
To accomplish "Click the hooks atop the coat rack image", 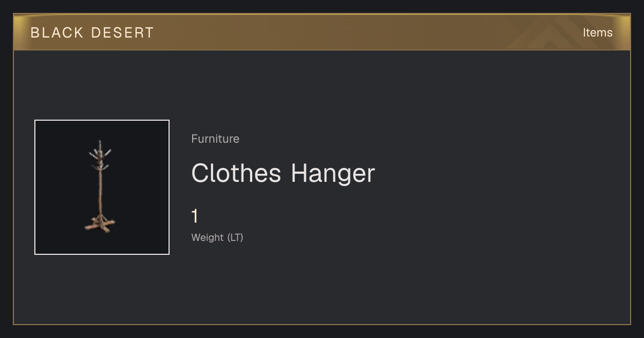I will tap(100, 156).
